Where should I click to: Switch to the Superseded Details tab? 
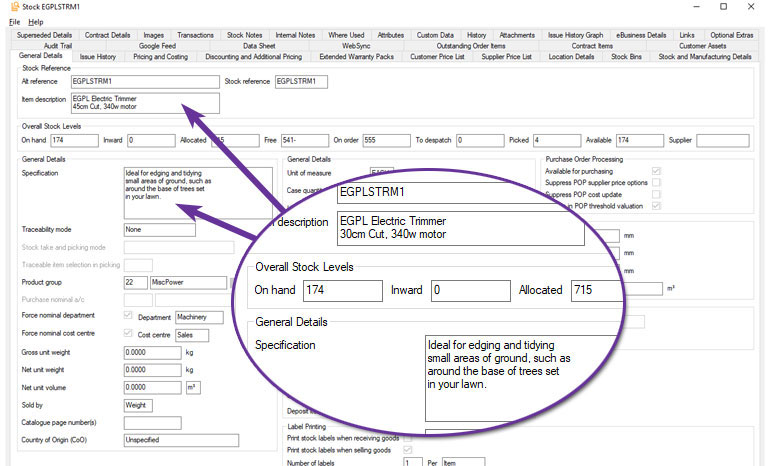(44, 35)
